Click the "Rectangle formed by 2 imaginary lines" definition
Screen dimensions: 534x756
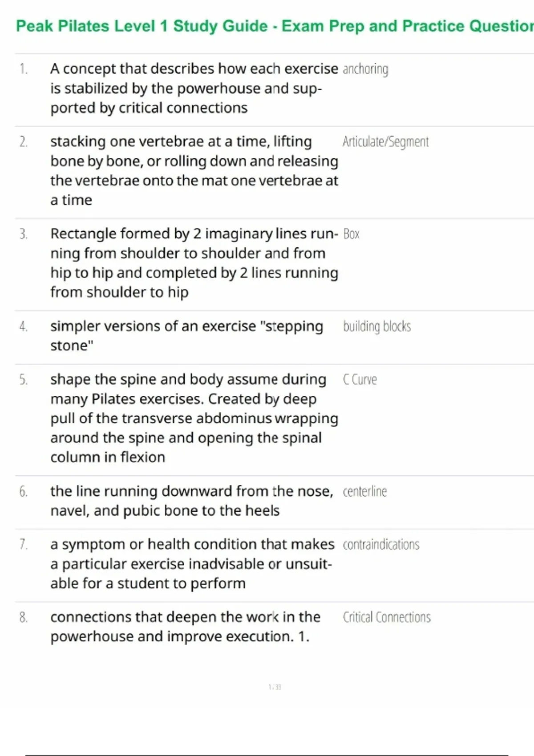point(194,263)
